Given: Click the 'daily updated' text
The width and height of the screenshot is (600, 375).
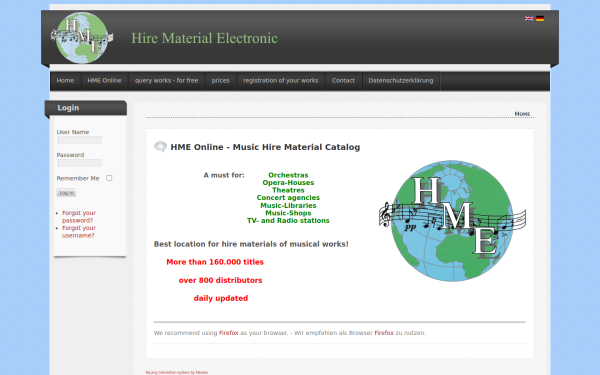Looking at the screenshot, I should [221, 298].
